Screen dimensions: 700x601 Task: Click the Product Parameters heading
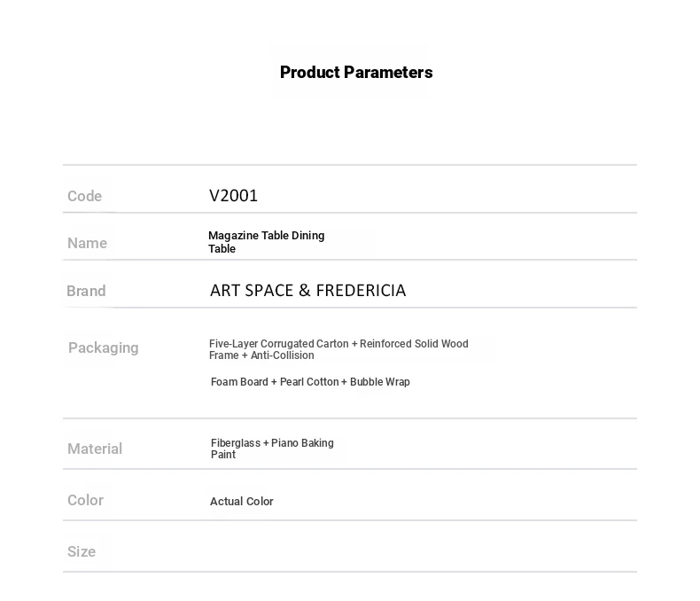tap(356, 73)
